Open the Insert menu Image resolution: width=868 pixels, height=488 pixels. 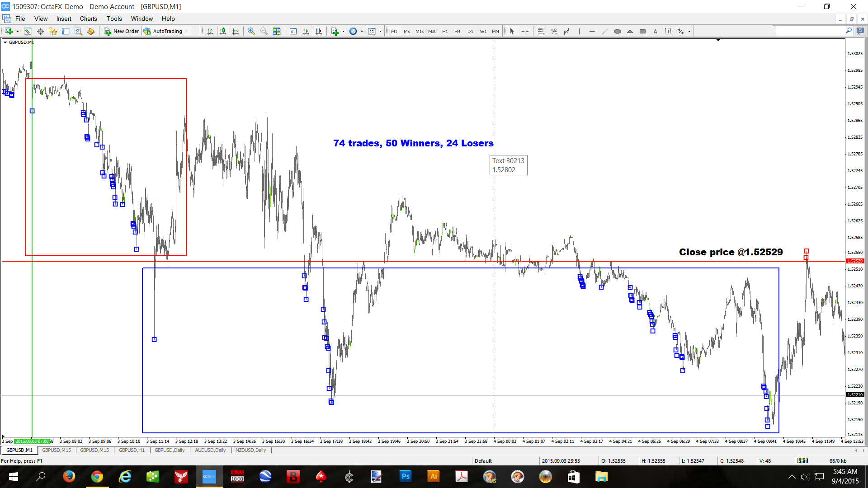(x=64, y=19)
